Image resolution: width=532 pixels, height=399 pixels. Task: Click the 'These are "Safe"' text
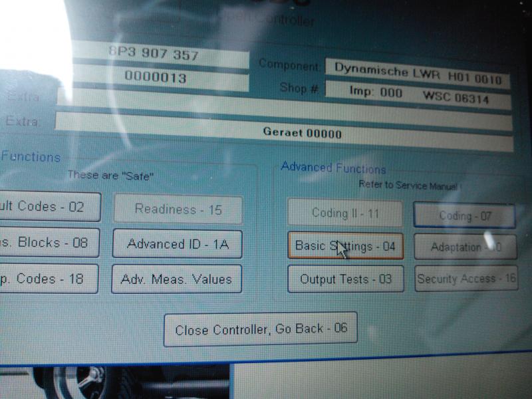(110, 176)
